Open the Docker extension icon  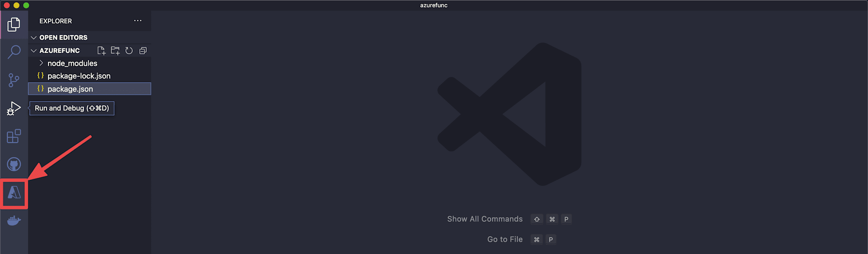point(14,221)
